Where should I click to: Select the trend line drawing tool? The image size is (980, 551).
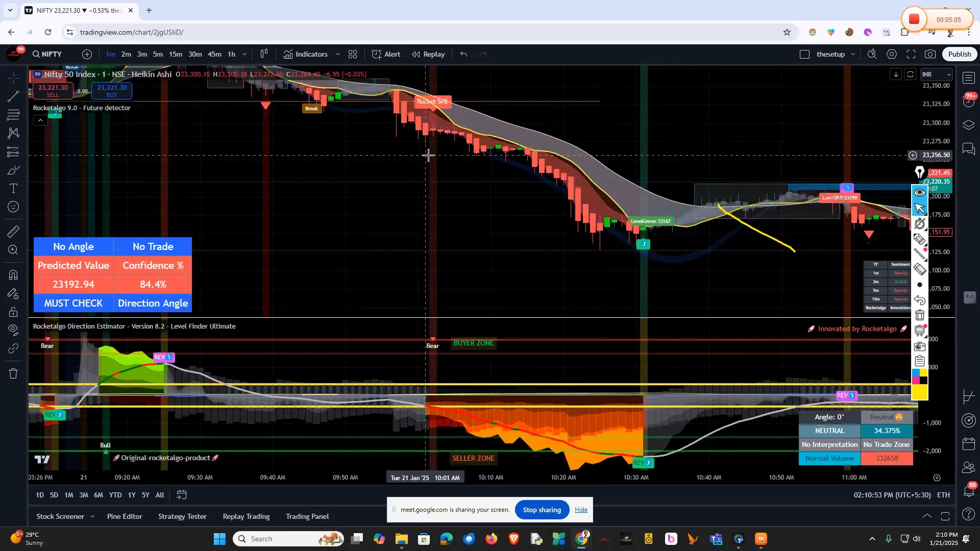(x=14, y=96)
